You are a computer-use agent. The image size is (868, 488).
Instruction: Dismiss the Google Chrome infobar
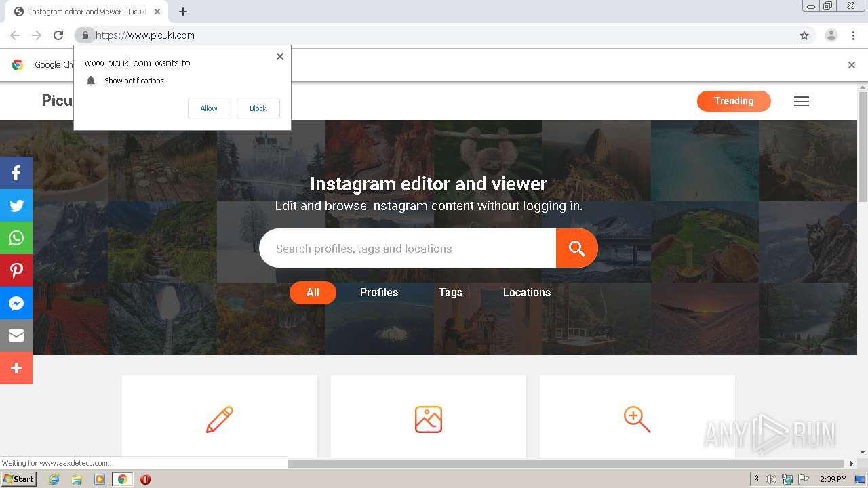[x=852, y=65]
